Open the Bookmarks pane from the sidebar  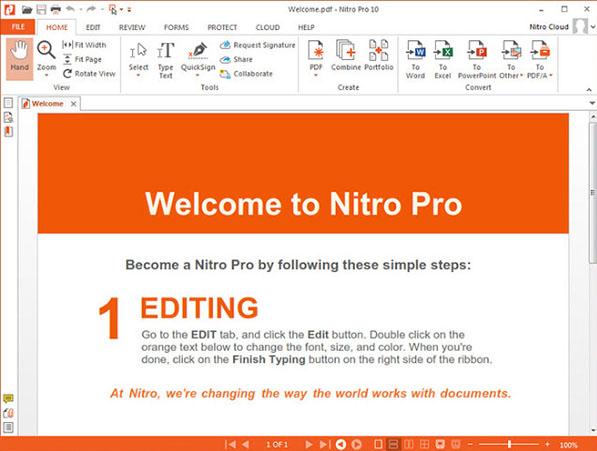point(8,132)
